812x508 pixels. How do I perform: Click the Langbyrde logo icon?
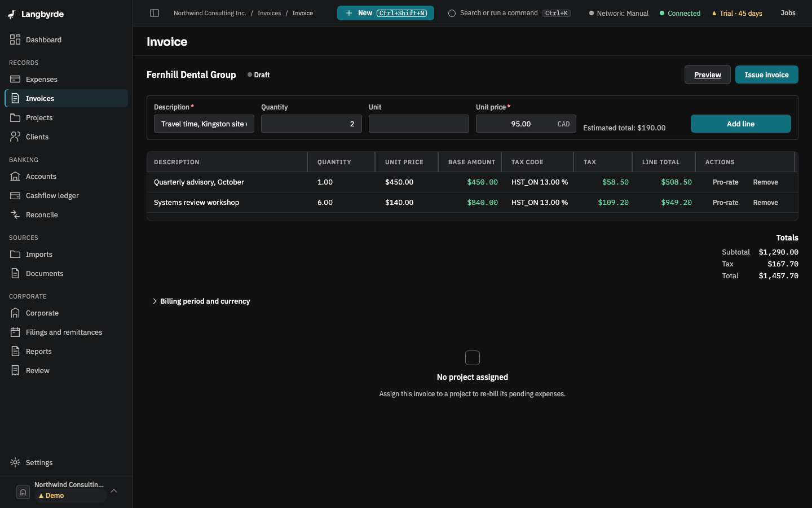coord(12,14)
